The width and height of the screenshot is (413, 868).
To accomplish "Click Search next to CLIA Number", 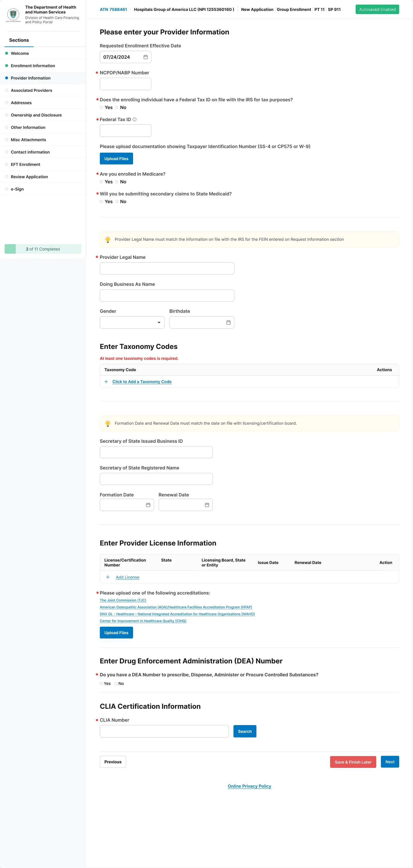I will coord(245,731).
